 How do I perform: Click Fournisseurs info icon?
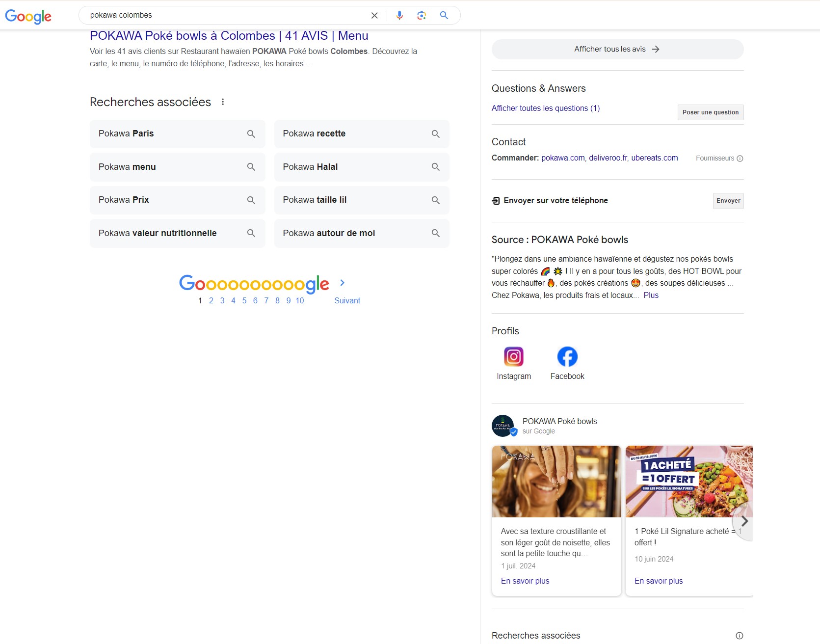point(740,158)
